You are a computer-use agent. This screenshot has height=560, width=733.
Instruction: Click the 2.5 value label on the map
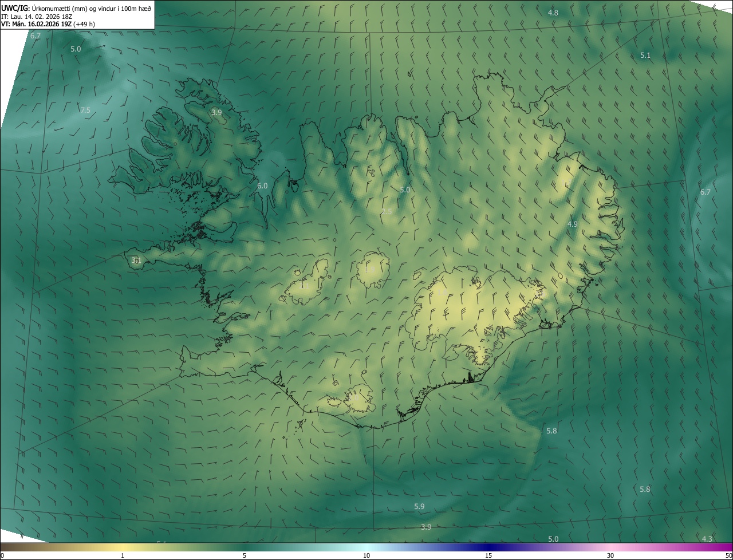[387, 212]
